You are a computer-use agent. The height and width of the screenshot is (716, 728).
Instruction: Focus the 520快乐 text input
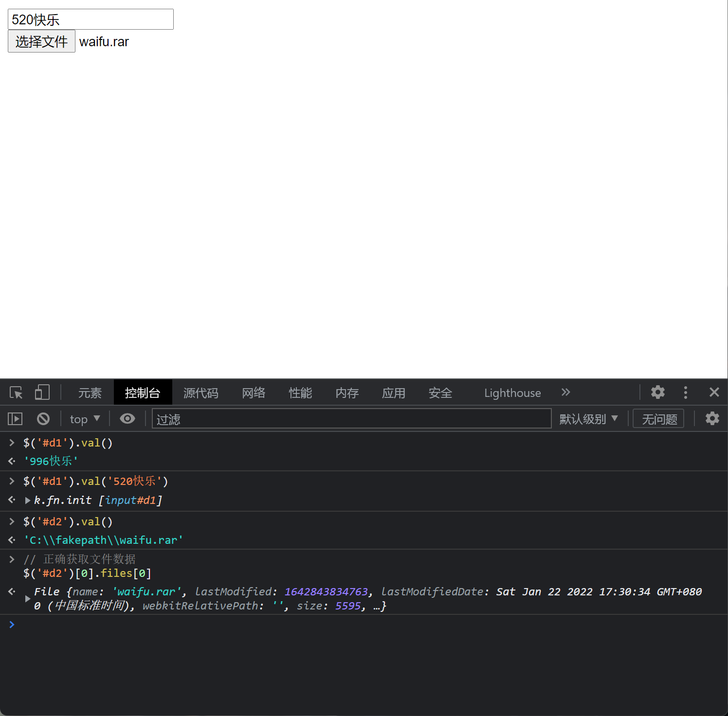pos(91,19)
